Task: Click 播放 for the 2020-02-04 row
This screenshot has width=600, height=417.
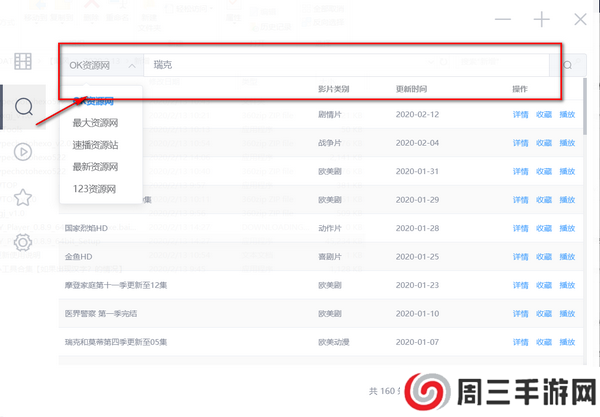Action: tap(567, 143)
